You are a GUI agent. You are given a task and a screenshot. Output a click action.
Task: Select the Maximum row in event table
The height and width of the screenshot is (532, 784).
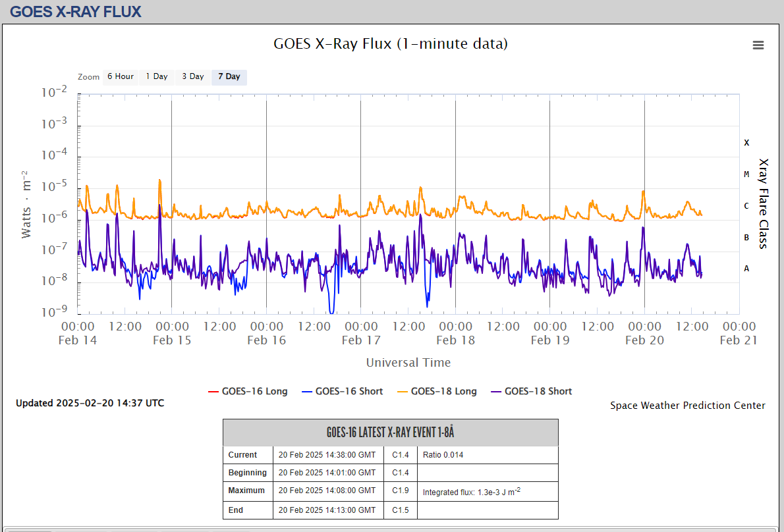click(x=246, y=491)
